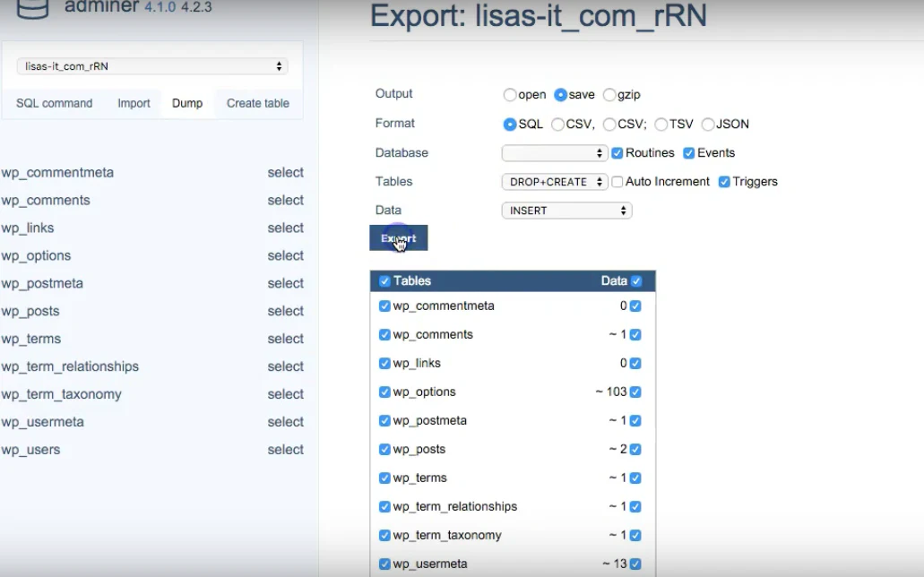Screen dimensions: 924x577
Task: Open wp_links table in sidebar
Action: pos(27,228)
